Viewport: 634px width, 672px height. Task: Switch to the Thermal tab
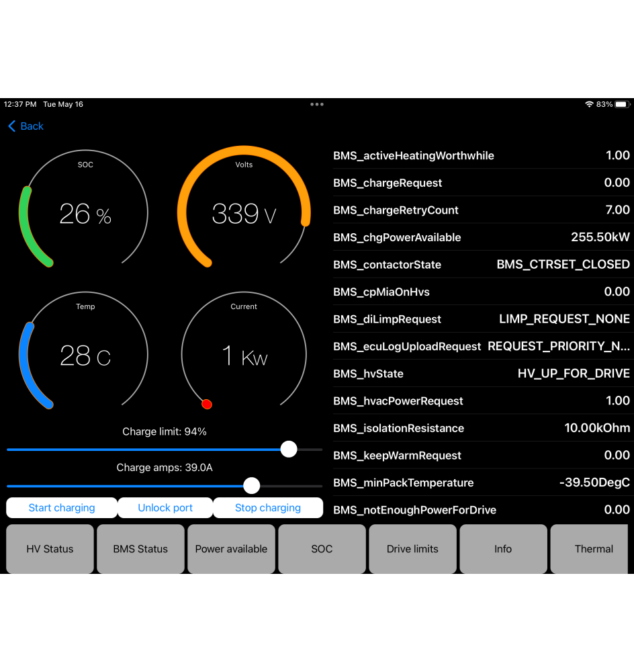click(x=594, y=549)
